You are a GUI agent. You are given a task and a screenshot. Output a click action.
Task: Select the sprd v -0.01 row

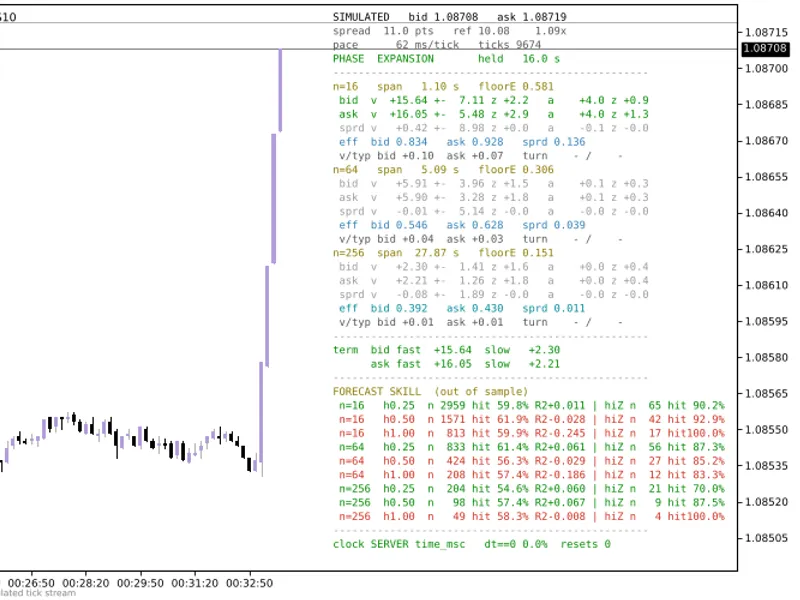[x=493, y=211]
